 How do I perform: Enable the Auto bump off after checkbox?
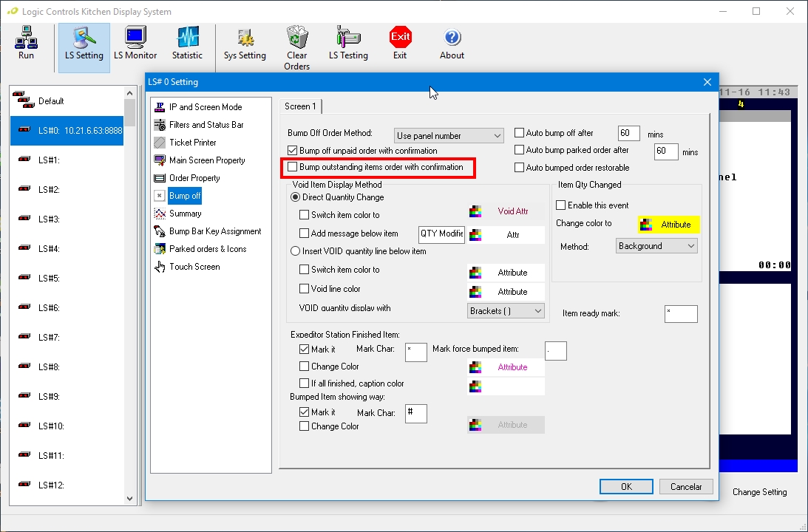pyautogui.click(x=520, y=133)
